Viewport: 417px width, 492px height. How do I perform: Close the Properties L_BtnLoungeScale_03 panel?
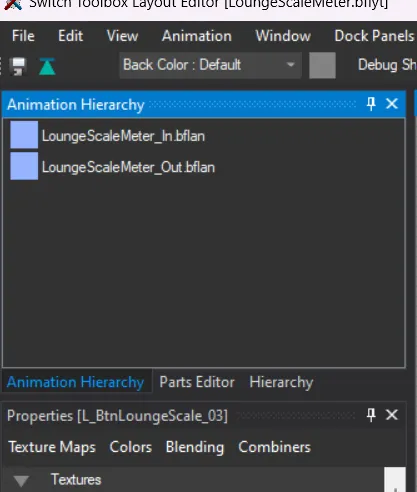[x=392, y=415]
